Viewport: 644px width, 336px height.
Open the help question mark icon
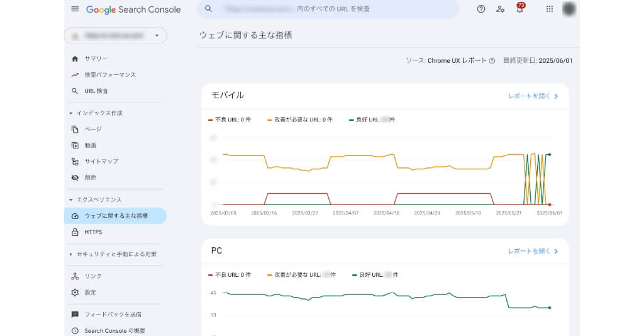tap(481, 9)
